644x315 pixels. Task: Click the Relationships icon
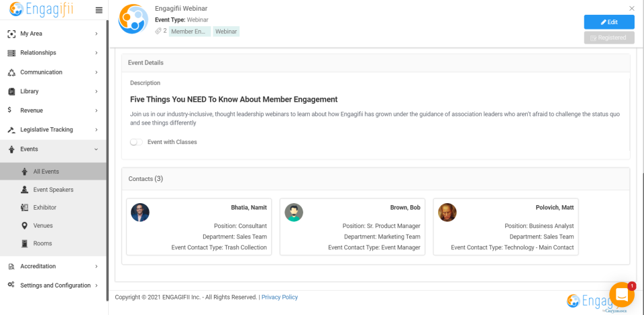(11, 53)
